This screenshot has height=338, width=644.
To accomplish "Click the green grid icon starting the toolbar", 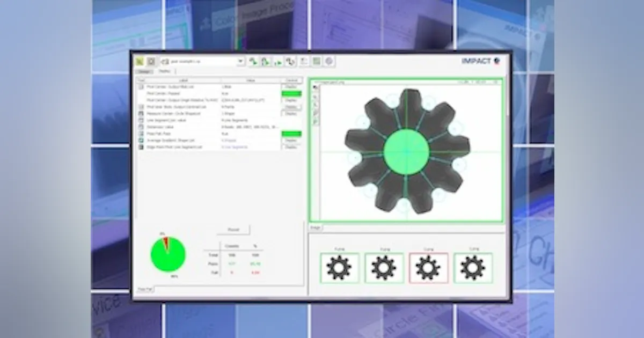I will pyautogui.click(x=140, y=61).
